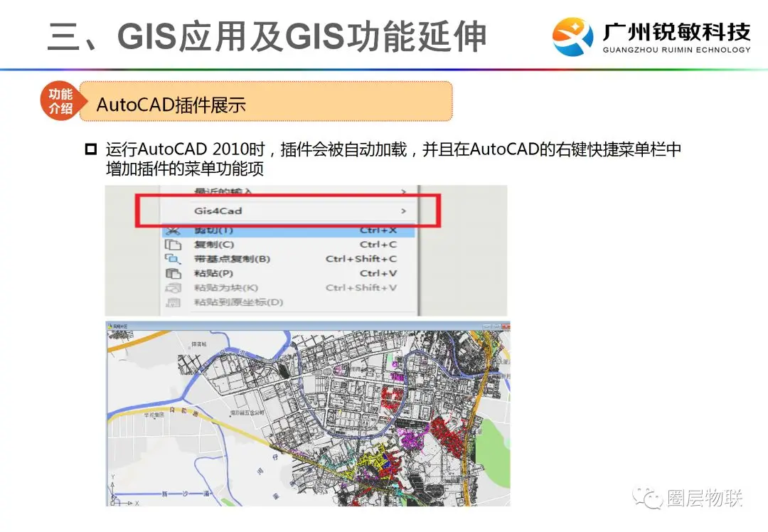
Task: Choose 粘贴(P) from the context menu
Action: (x=289, y=273)
